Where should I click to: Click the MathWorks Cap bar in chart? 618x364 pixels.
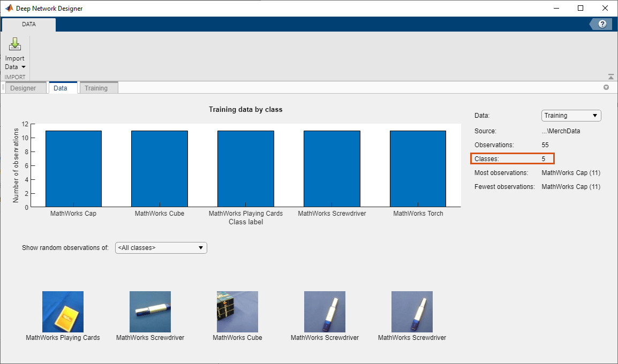click(x=74, y=169)
